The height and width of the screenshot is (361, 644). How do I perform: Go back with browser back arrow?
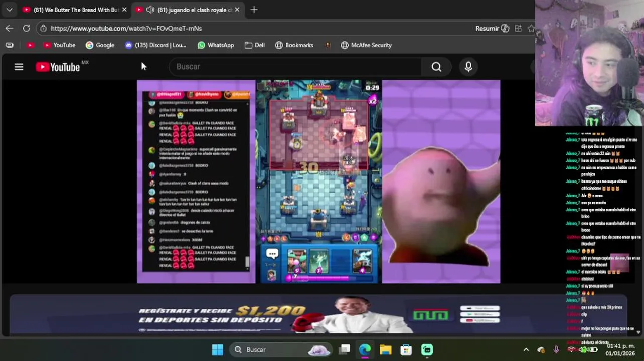point(9,28)
